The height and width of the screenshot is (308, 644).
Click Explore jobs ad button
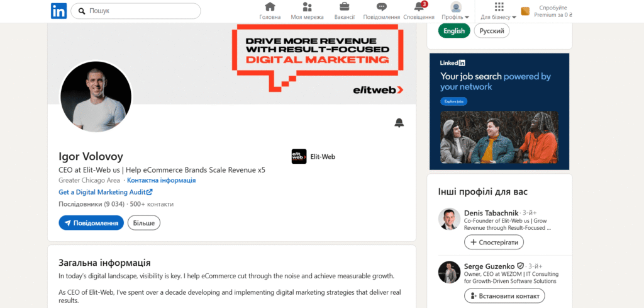(454, 101)
